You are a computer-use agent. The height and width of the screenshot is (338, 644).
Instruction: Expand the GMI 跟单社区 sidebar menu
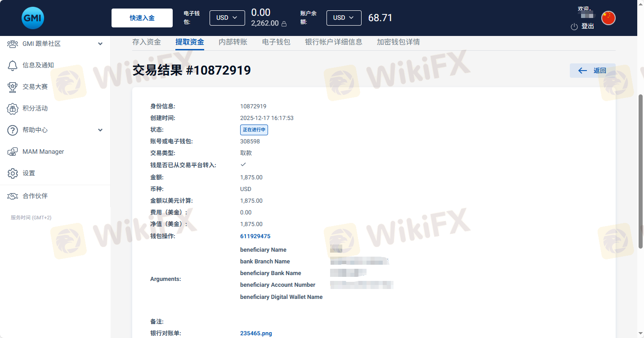(100, 44)
